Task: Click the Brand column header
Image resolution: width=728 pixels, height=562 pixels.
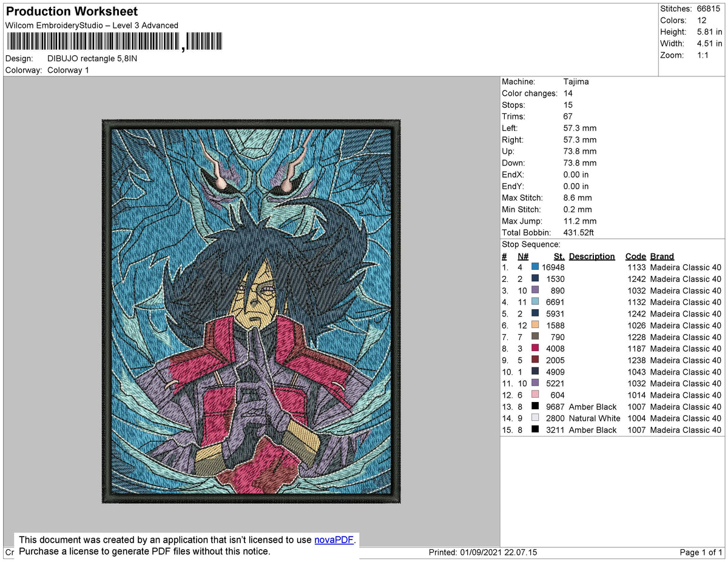Action: point(662,256)
